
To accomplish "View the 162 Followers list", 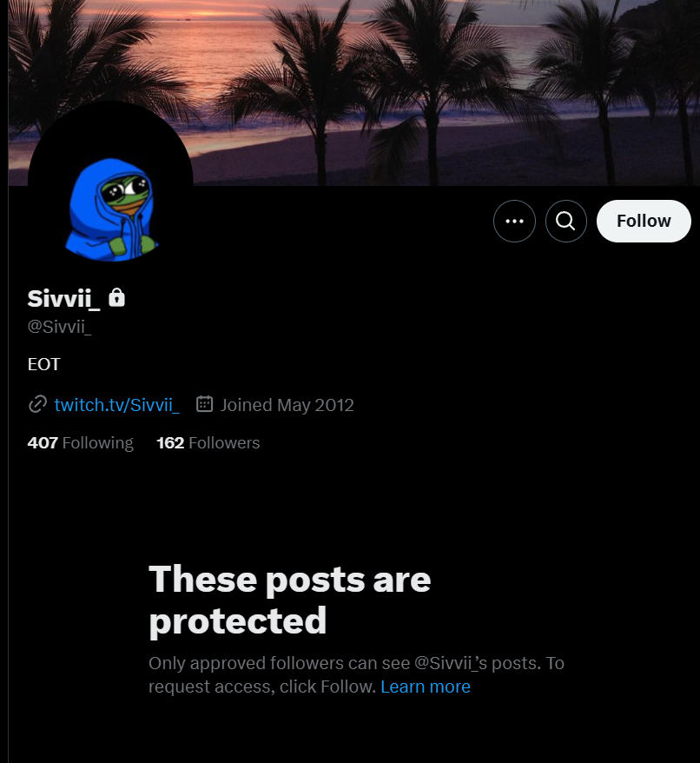I will click(208, 443).
